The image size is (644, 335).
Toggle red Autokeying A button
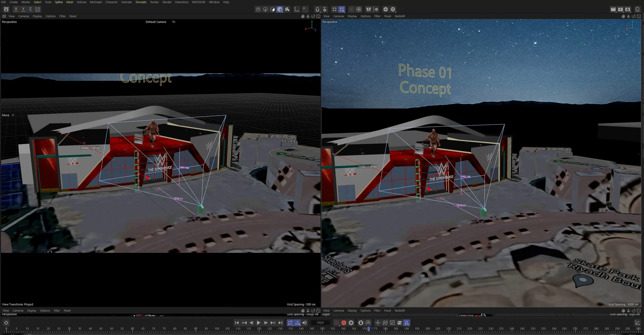pyautogui.click(x=344, y=323)
